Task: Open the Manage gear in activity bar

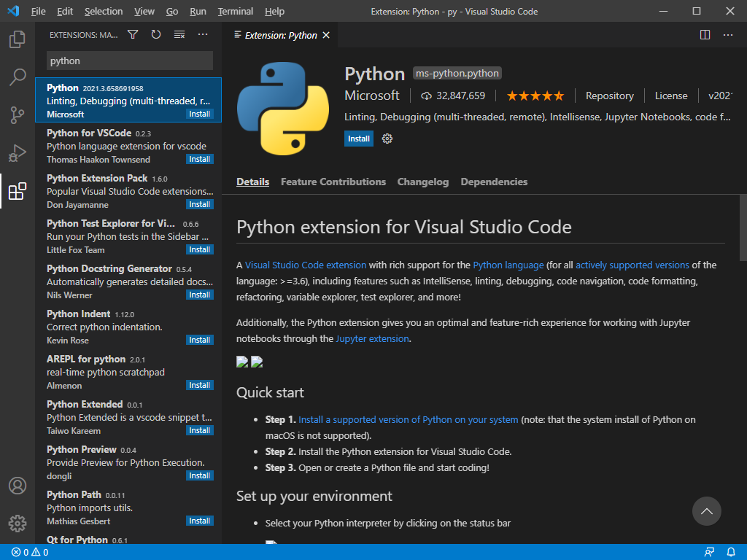Action: pyautogui.click(x=18, y=524)
